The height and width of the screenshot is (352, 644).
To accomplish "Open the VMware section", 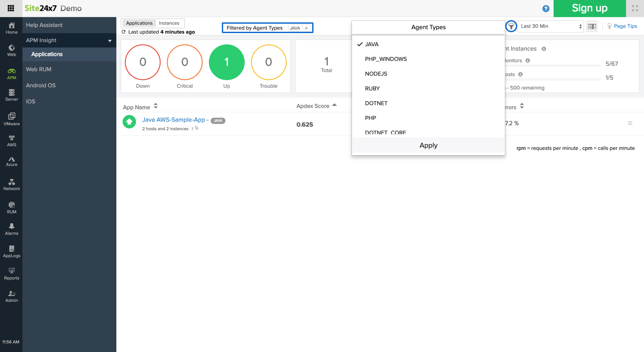I will 12,119.
